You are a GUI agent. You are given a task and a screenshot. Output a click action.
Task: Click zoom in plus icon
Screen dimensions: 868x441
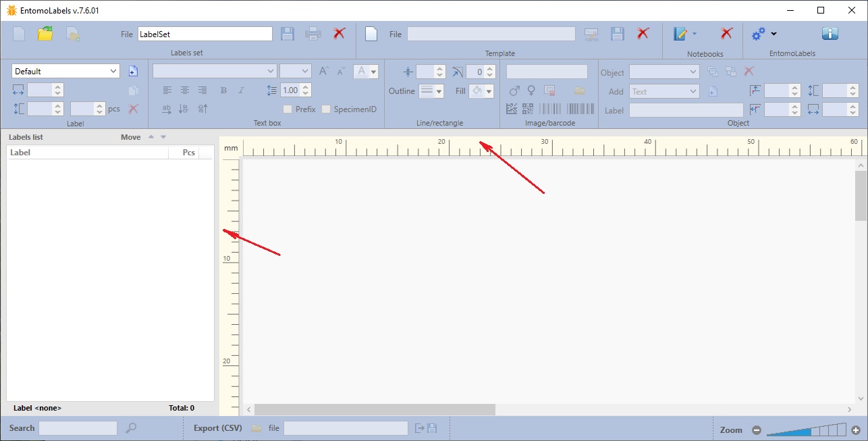856,430
